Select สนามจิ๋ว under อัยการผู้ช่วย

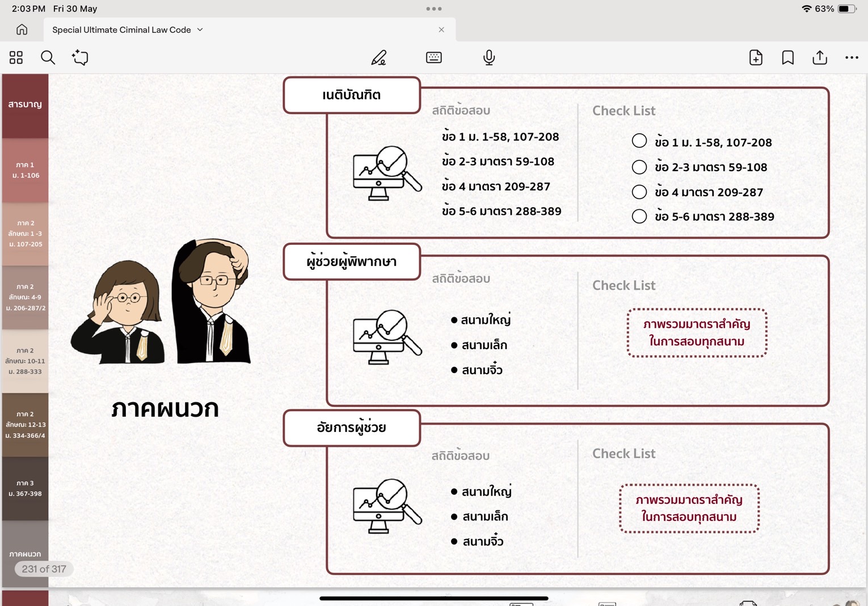point(483,541)
